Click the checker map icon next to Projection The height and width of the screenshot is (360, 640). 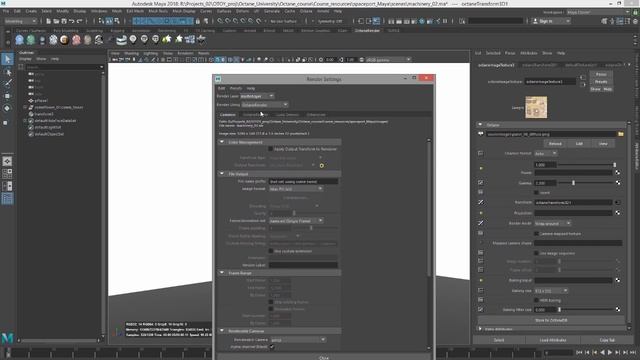618,213
